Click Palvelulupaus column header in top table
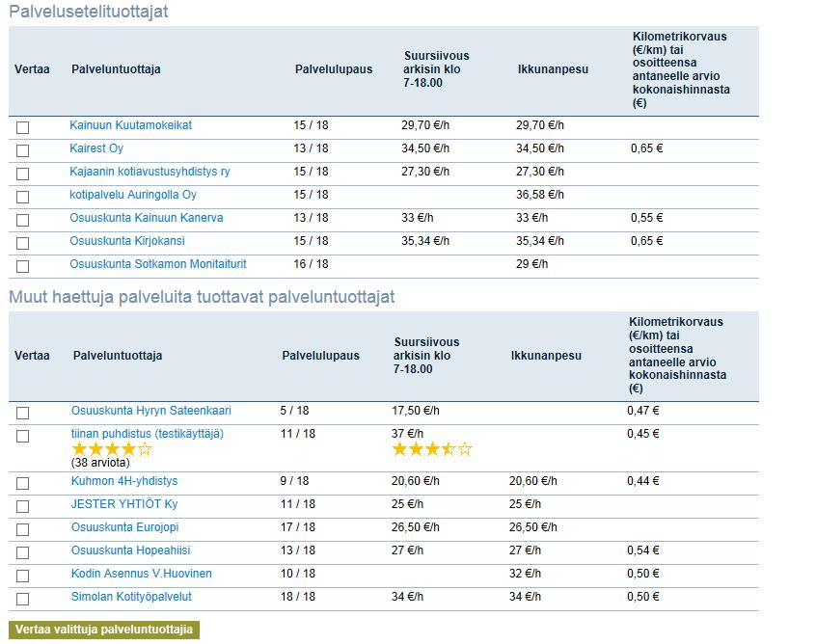This screenshot has height=644, width=816. 334,69
